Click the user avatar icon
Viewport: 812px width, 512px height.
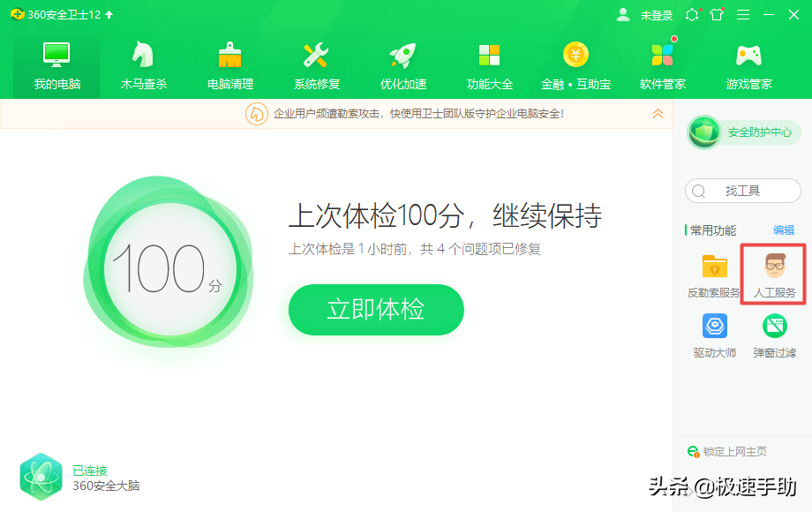(x=623, y=15)
